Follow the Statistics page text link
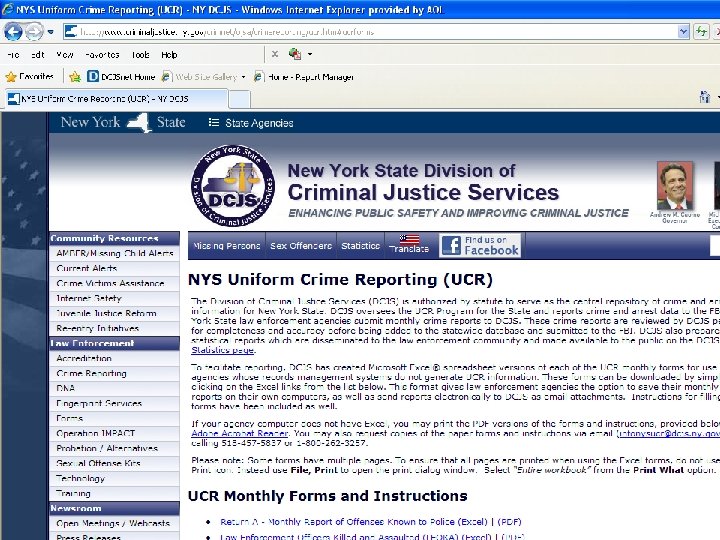The height and width of the screenshot is (540, 720). click(x=222, y=350)
